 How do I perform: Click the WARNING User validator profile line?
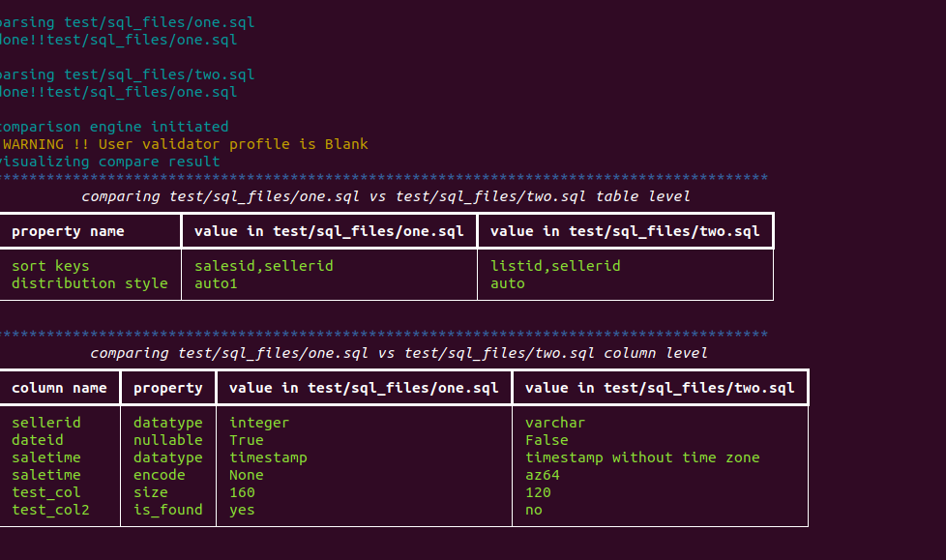tap(186, 144)
